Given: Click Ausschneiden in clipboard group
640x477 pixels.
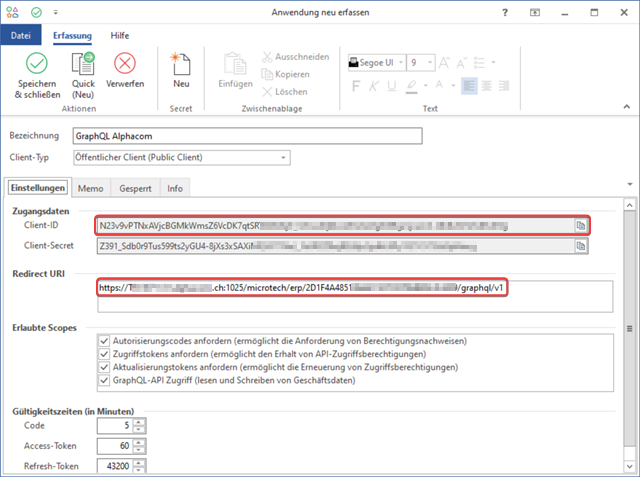Looking at the screenshot, I should 296,57.
